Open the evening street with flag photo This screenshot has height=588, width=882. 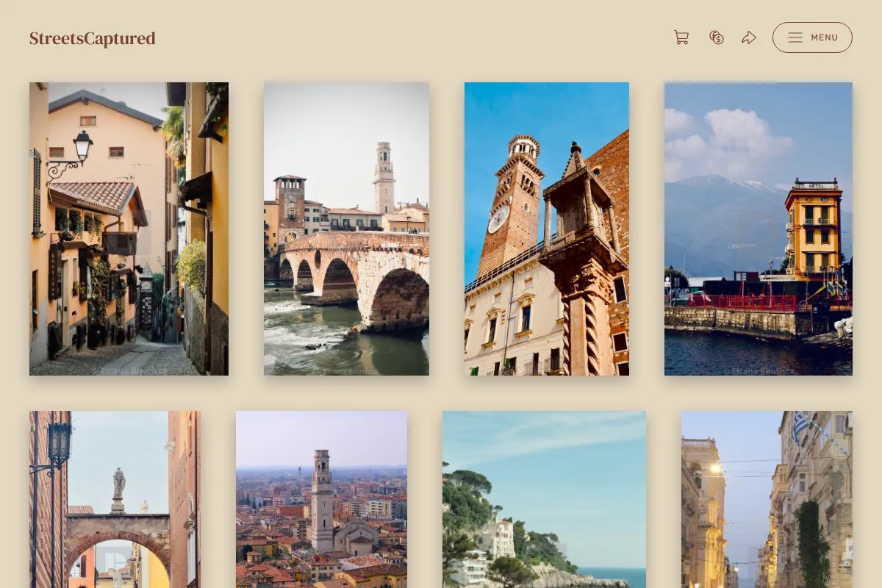click(767, 499)
